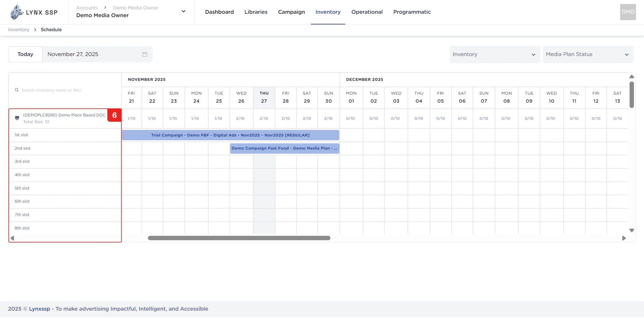Click the search magnifier icon
This screenshot has width=644, height=318.
17,90
